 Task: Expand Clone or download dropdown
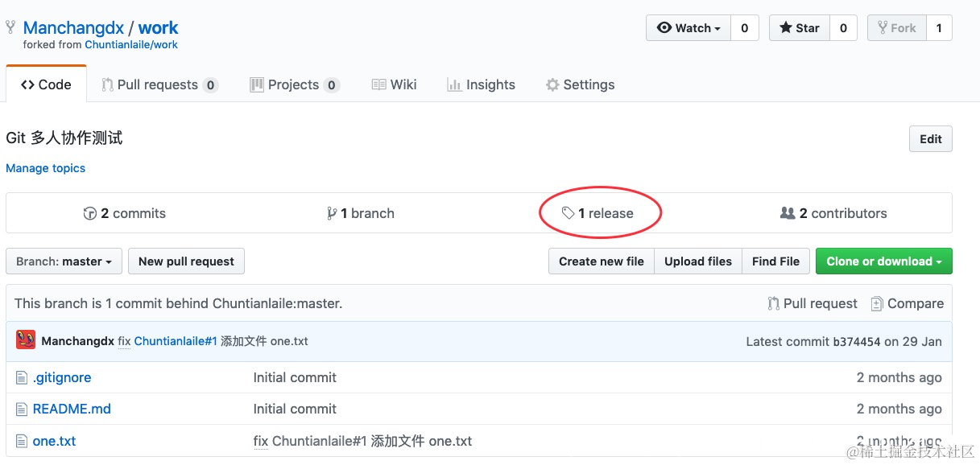pyautogui.click(x=884, y=261)
